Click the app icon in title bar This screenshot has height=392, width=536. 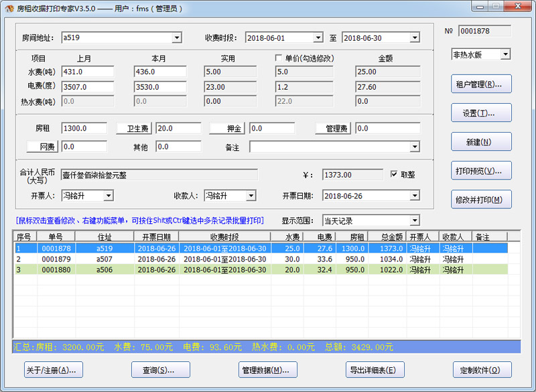(9, 9)
